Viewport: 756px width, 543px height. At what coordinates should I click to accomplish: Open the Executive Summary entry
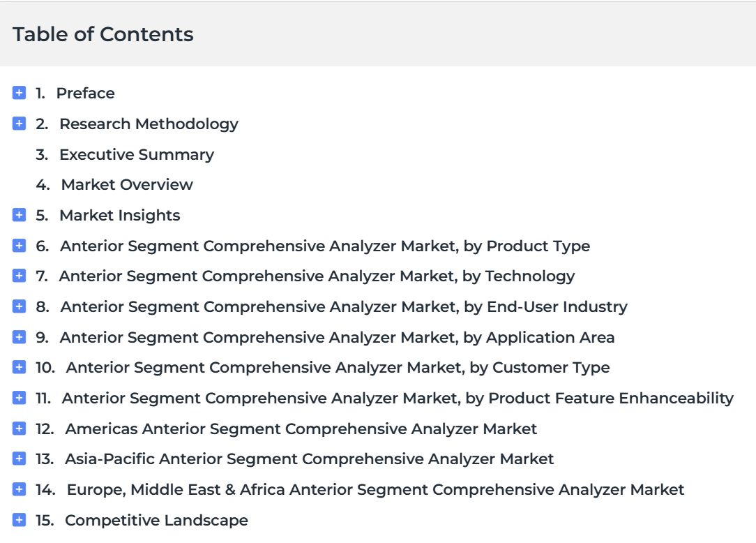[x=136, y=154]
